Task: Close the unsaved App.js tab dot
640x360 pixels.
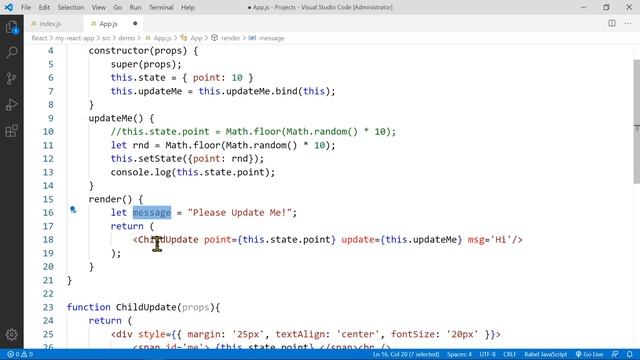Action: coord(135,24)
